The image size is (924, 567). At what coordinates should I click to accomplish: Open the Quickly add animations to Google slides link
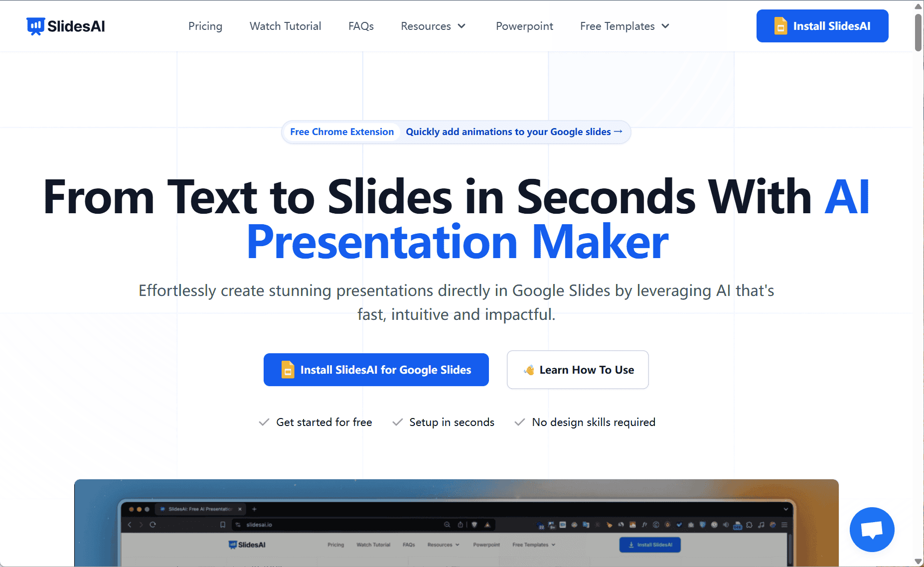[508, 132]
